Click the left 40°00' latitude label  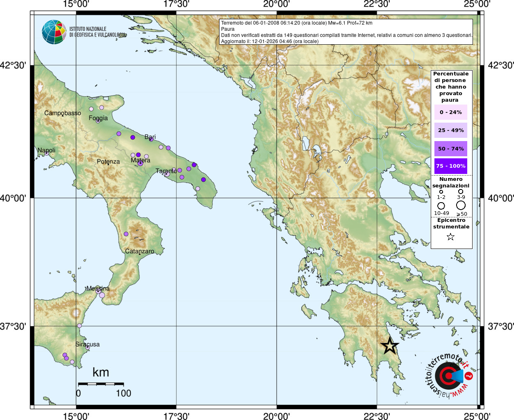tap(13, 198)
